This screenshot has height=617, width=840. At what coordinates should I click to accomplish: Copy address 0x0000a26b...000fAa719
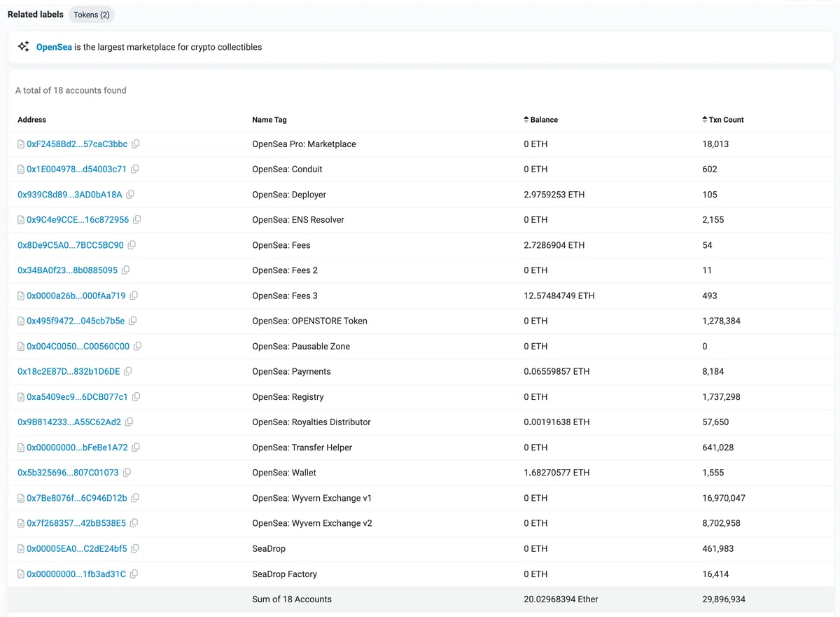(x=134, y=296)
